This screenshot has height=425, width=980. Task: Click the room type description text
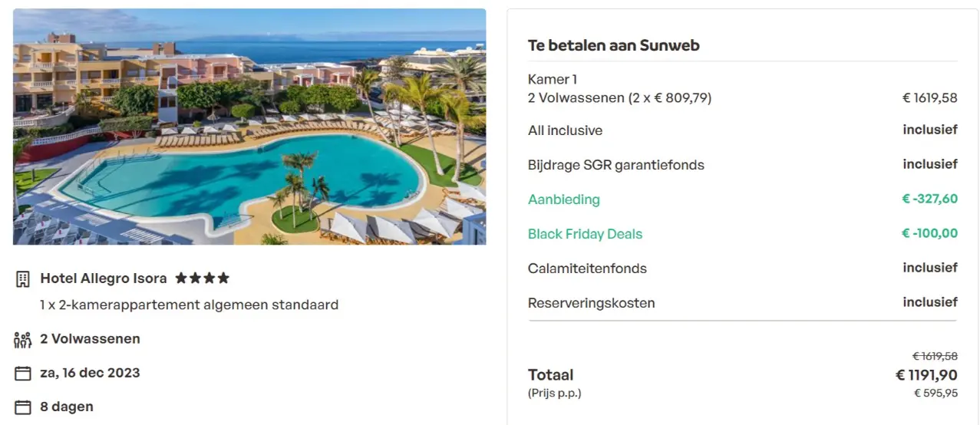189,305
